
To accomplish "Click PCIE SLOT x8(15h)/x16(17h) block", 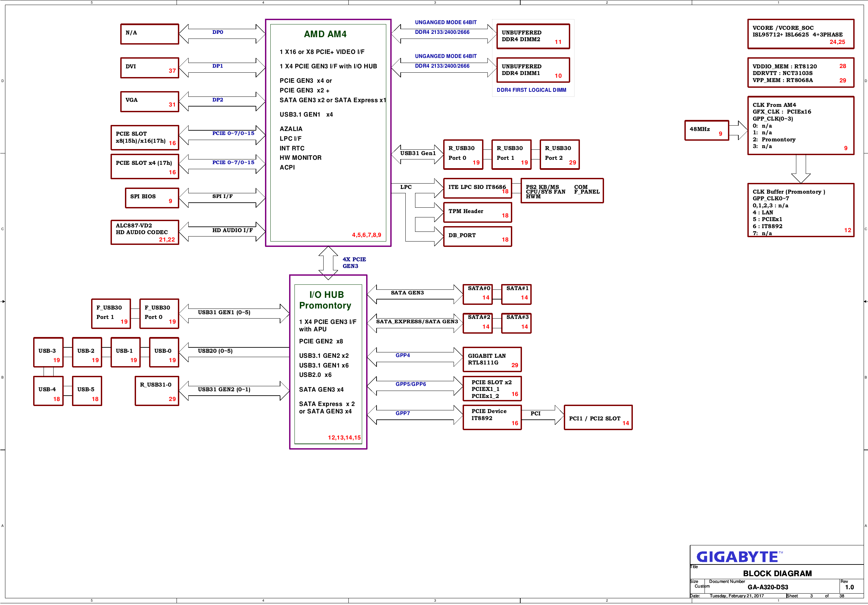I will click(145, 138).
